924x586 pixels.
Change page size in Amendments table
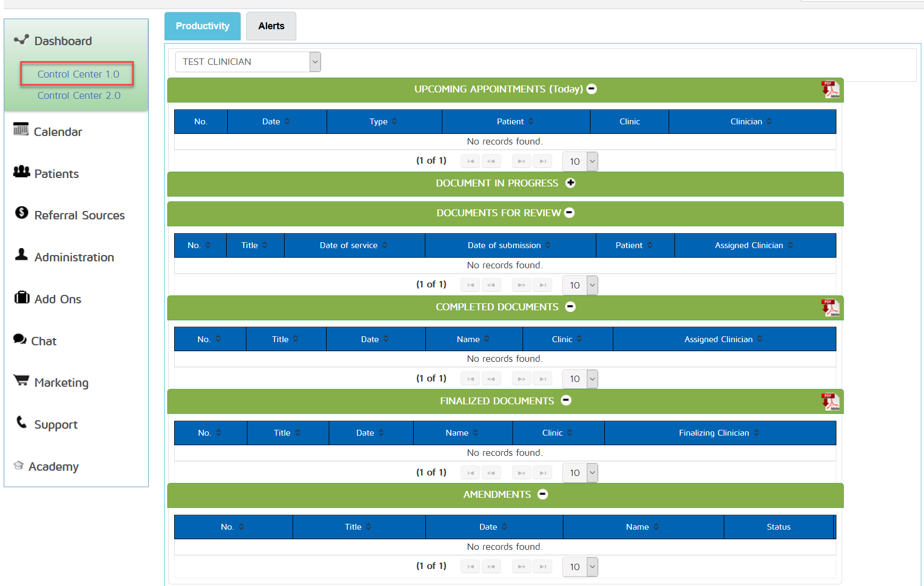(592, 567)
